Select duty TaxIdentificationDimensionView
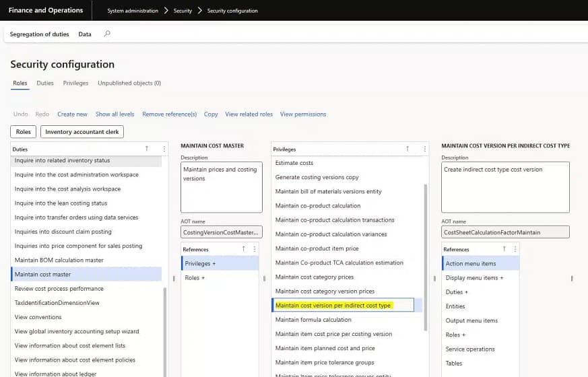Image resolution: width=588 pixels, height=377 pixels. pyautogui.click(x=86, y=303)
